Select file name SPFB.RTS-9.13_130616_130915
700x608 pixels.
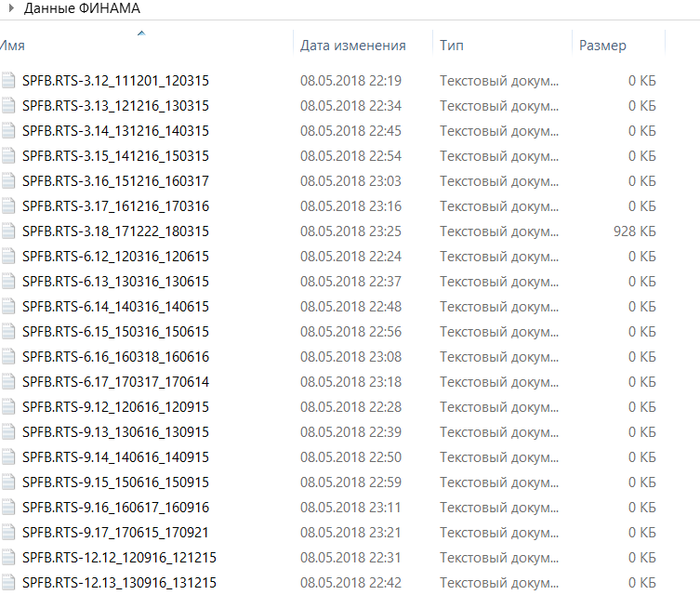coord(115,432)
